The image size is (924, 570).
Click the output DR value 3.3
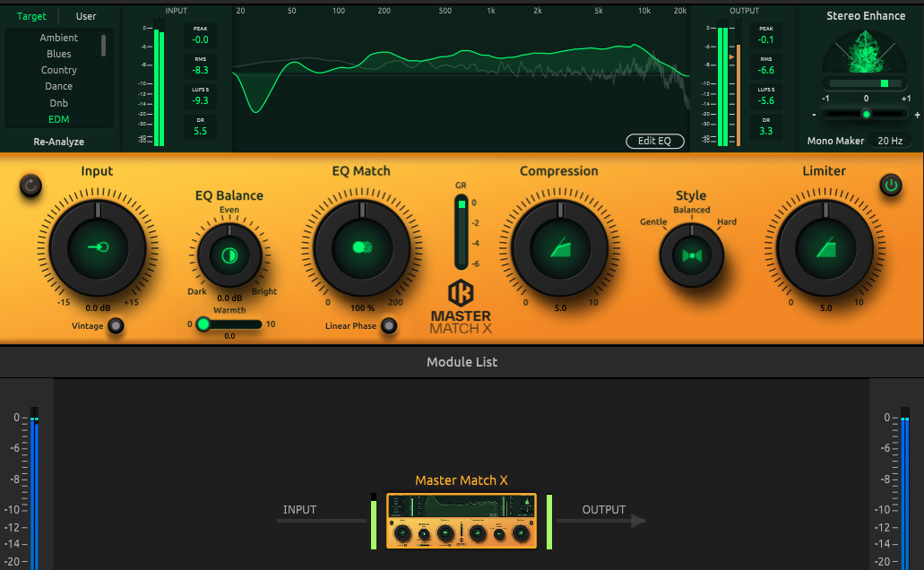point(765,131)
